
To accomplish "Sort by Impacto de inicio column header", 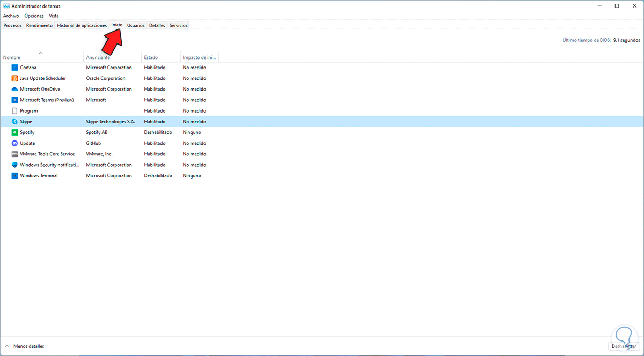I will click(200, 57).
